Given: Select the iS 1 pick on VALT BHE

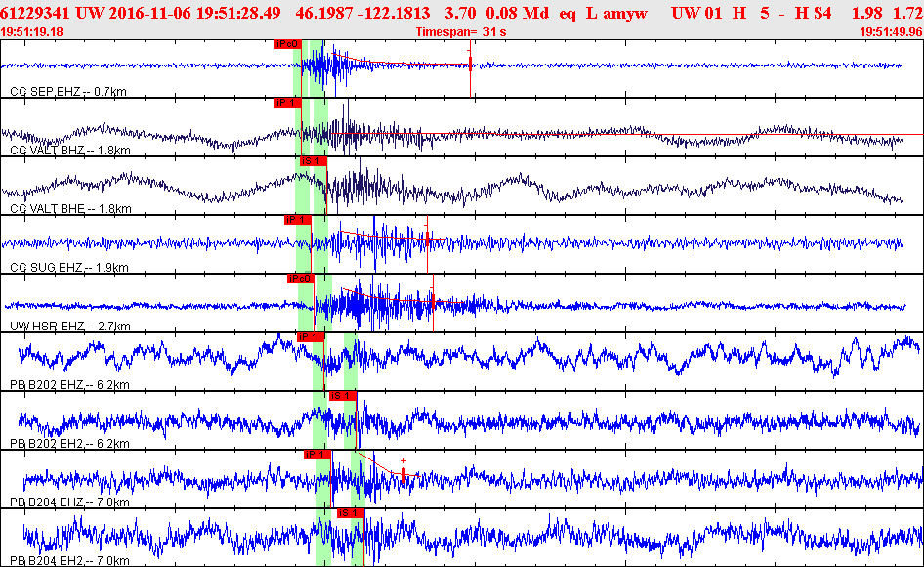Looking at the screenshot, I should (x=313, y=161).
